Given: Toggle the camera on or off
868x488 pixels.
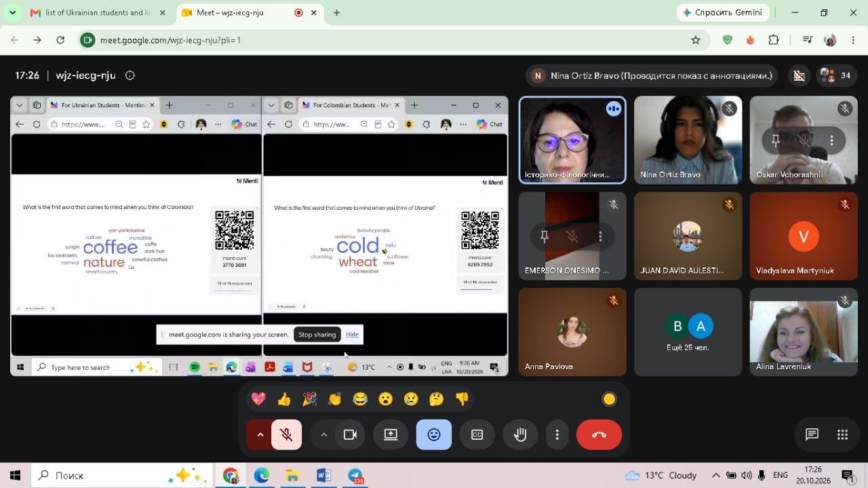Looking at the screenshot, I should (350, 435).
